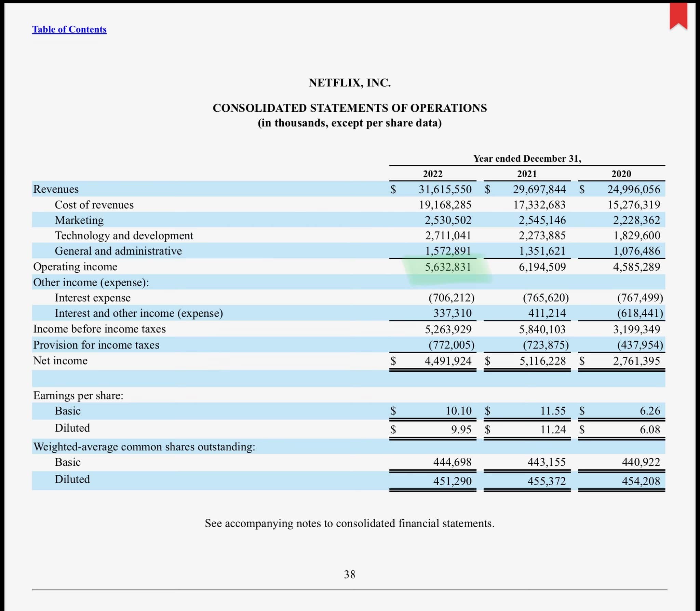The width and height of the screenshot is (700, 611).
Task: Select the 'Other income (expense):' label
Action: coord(91,283)
